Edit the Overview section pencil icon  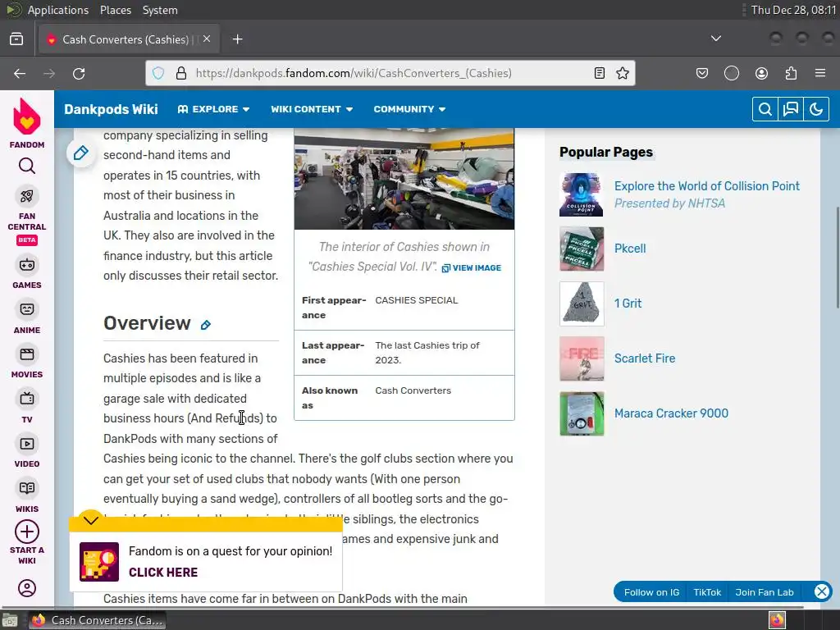coord(206,325)
